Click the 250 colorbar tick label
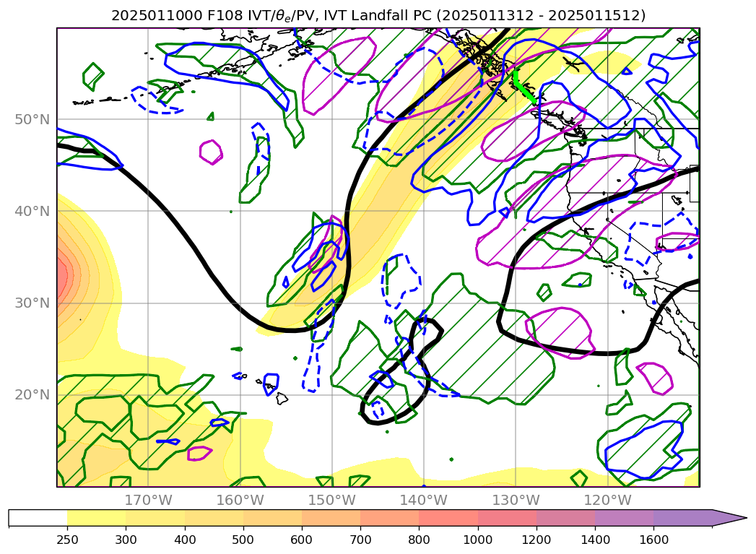Image resolution: width=756 pixels, height=554 pixels. (67, 540)
